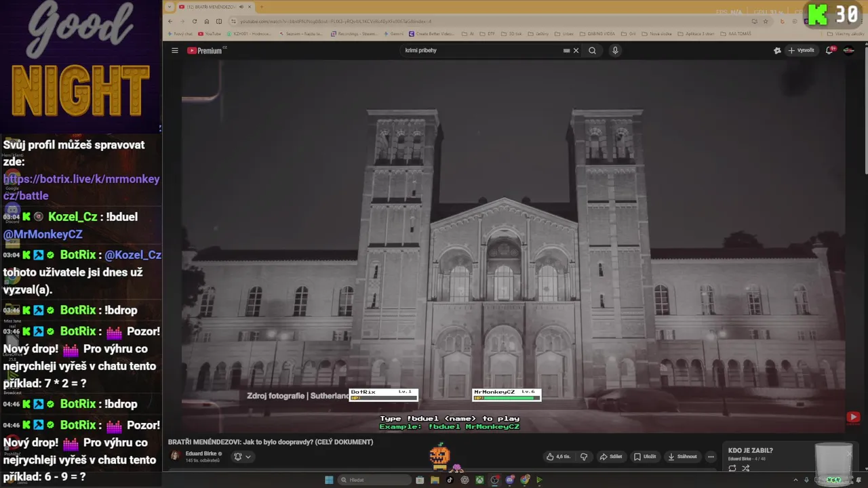The height and width of the screenshot is (488, 868).
Task: Open the 'Create Better Video' bookmark
Action: click(432, 34)
